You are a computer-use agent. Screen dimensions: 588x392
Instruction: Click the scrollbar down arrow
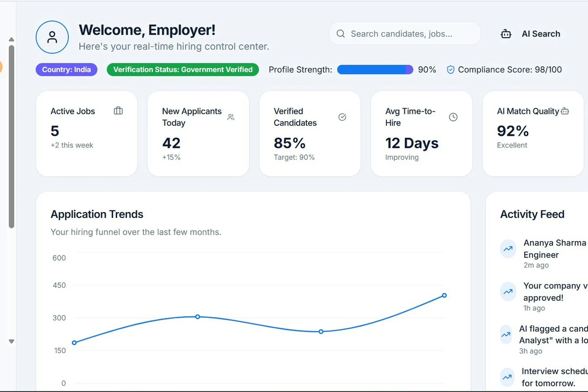(11, 341)
